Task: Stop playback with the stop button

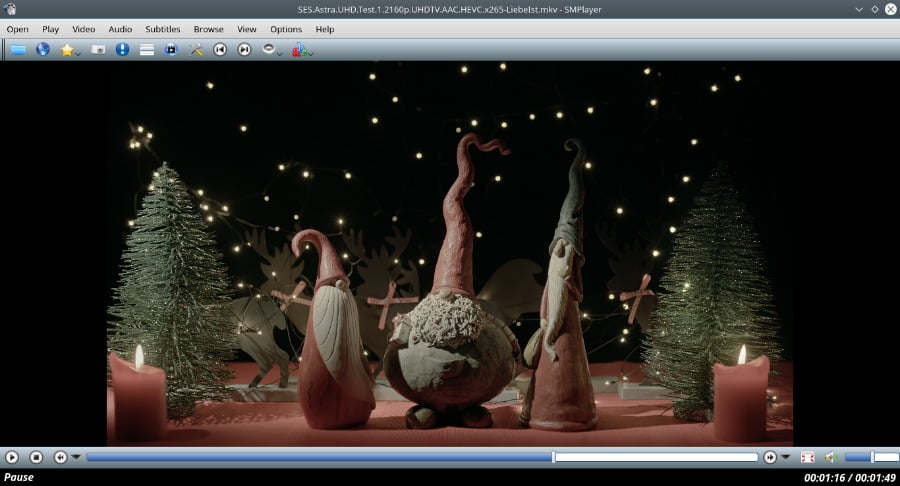Action: tap(36, 457)
